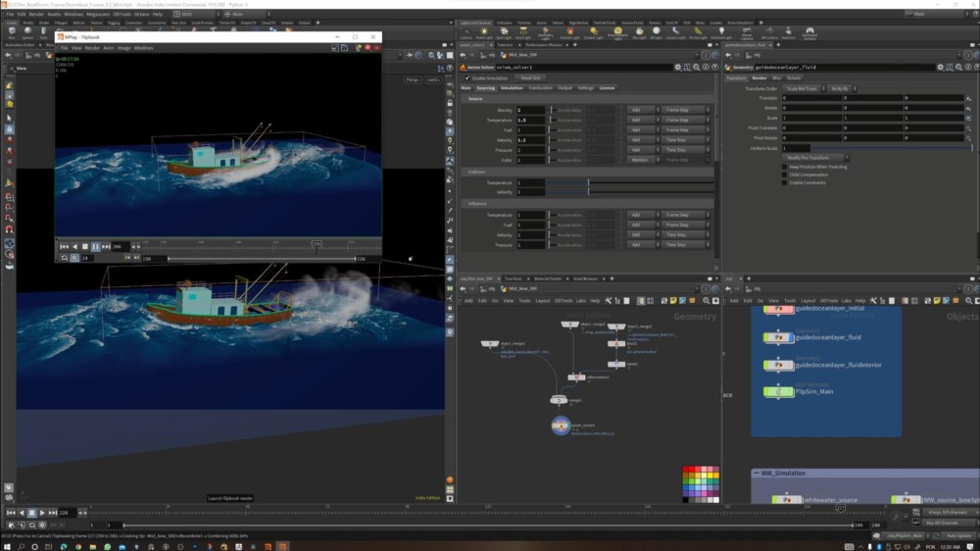980x551 pixels.
Task: Click the Point Light shelf tool
Action: [484, 32]
